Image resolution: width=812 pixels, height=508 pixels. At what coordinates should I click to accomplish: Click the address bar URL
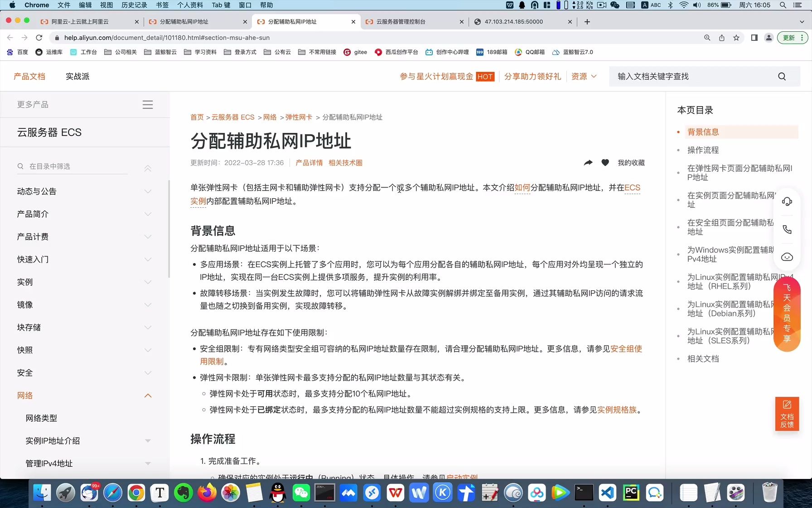(x=167, y=38)
